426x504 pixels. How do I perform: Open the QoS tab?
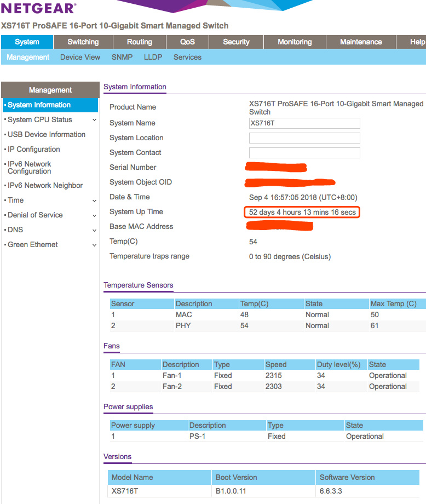[x=187, y=42]
